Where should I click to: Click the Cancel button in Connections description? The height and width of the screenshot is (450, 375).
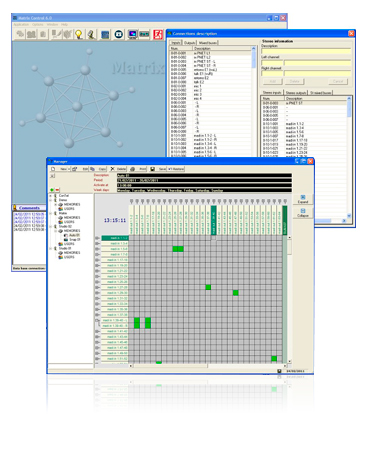tap(338, 81)
